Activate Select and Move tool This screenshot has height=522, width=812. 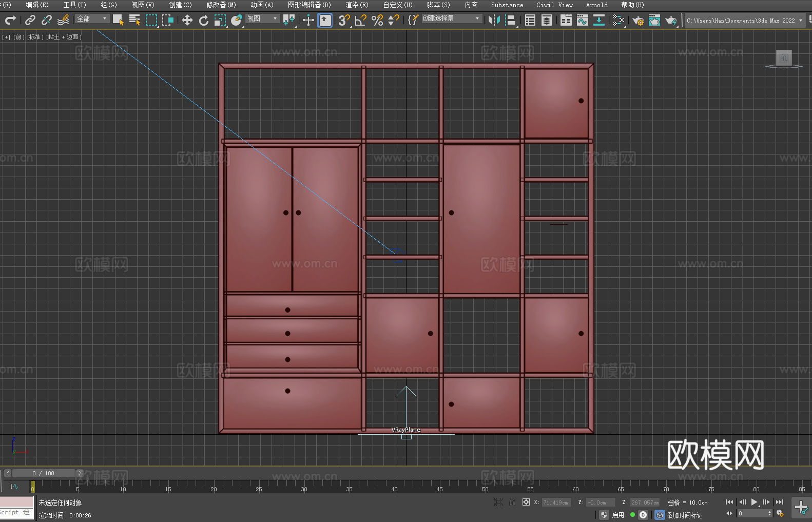pyautogui.click(x=187, y=20)
